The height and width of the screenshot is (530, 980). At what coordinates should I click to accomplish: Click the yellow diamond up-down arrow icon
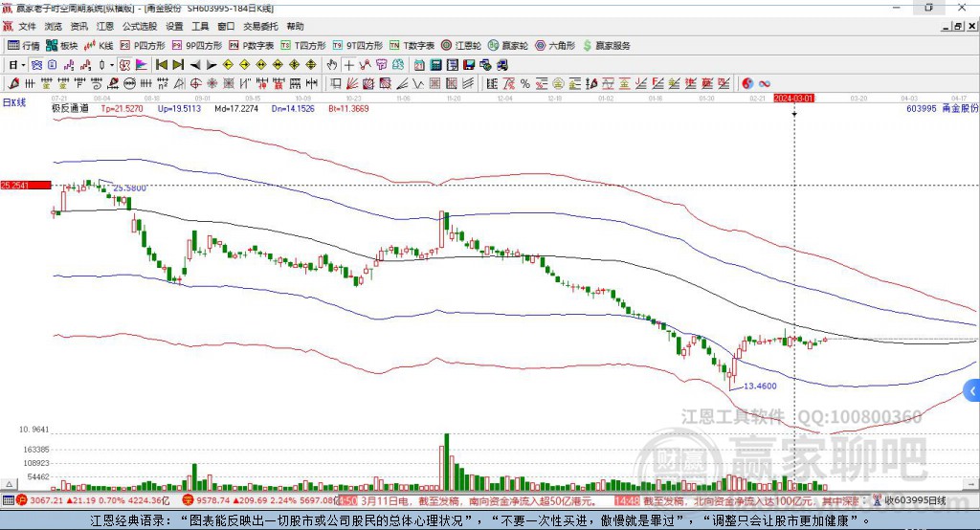click(x=311, y=64)
